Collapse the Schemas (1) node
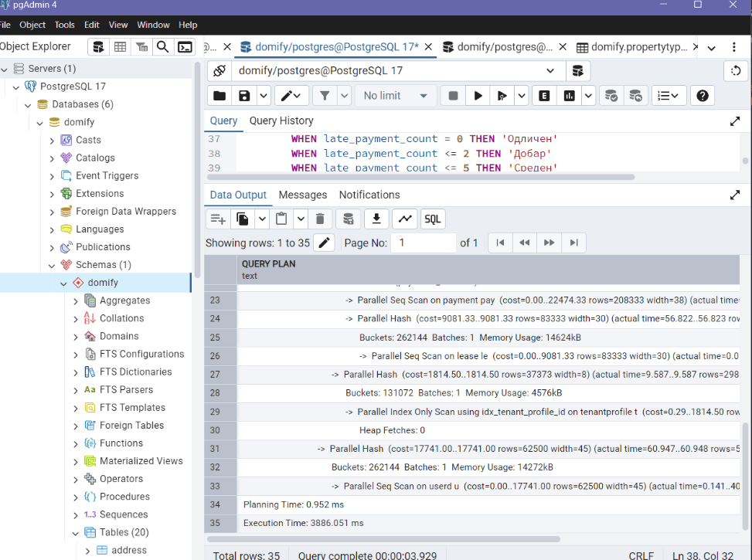Viewport: 752px width, 560px height. point(52,265)
